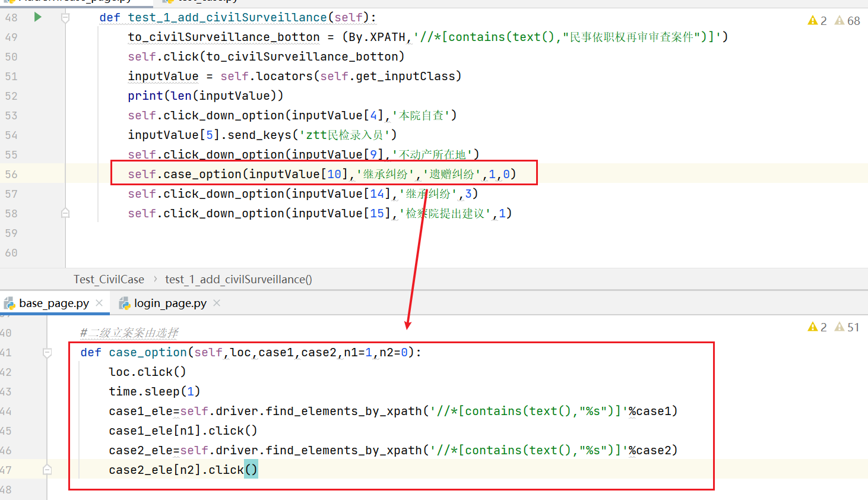The image size is (868, 500).
Task: Open weak warnings indicator showing 51
Action: [847, 327]
